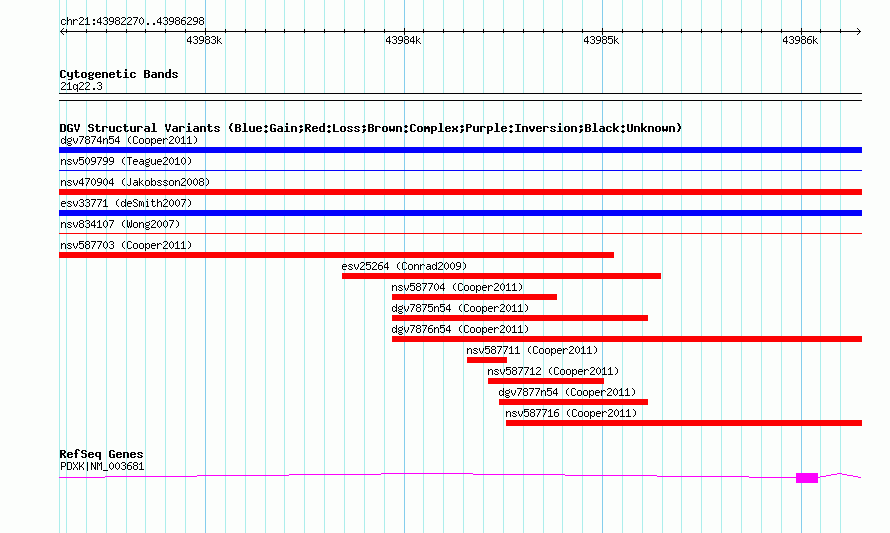
Task: Click the dgv7876n54 (Cooper2011) label
Action: click(460, 329)
